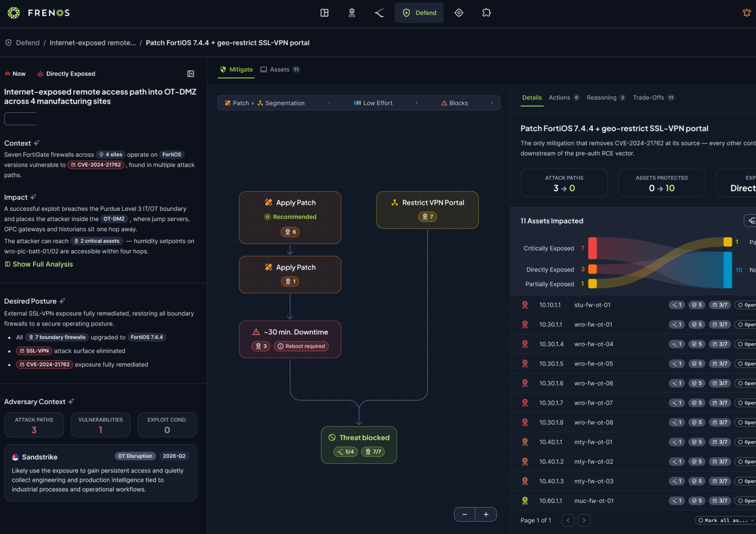Switch to the Mitigate tab
The width and height of the screenshot is (756, 534).
[236, 69]
